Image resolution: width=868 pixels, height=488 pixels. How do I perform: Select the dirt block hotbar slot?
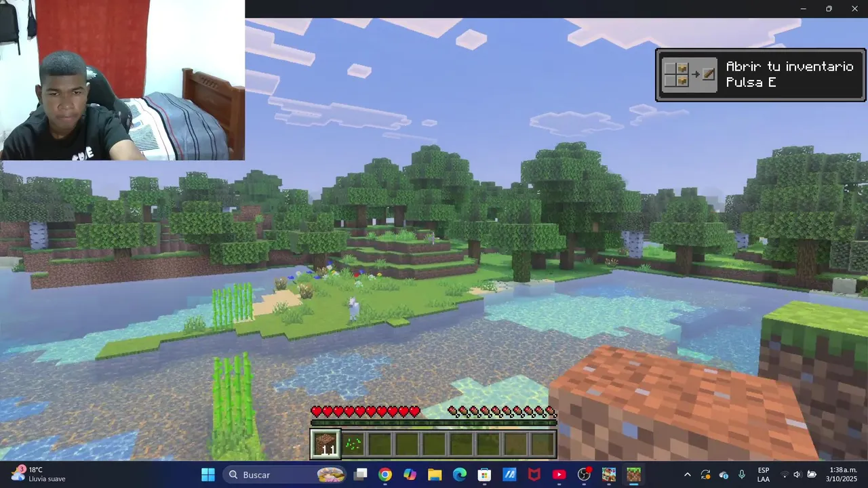(x=325, y=444)
